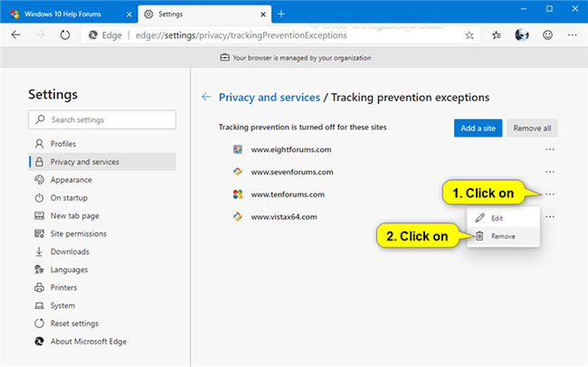The width and height of the screenshot is (588, 367).
Task: Open more actions for www.tenforums.com
Action: point(550,194)
